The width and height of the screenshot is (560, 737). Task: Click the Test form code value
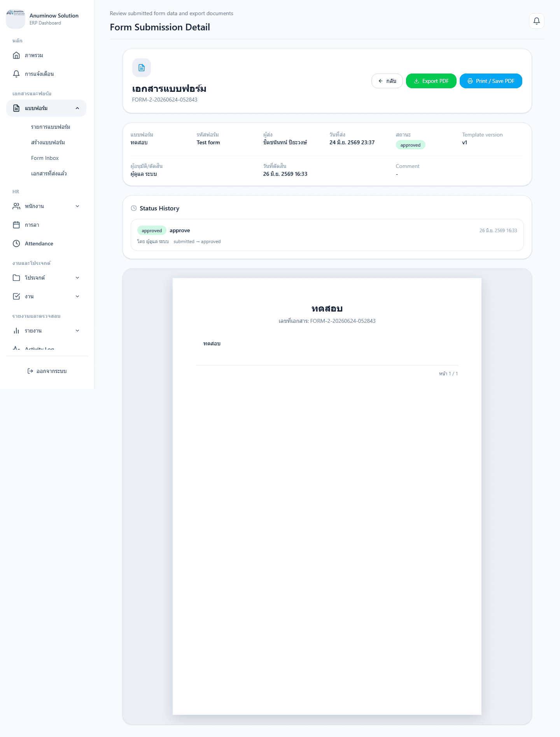point(208,142)
